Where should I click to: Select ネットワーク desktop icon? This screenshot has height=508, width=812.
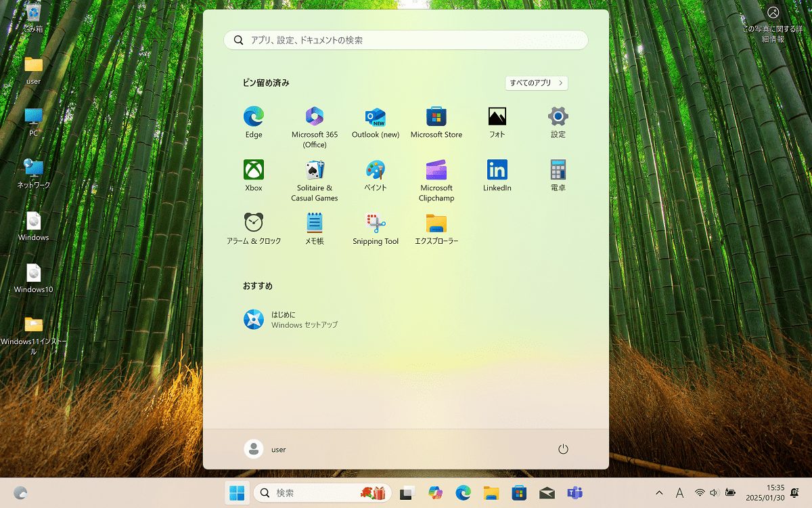(x=33, y=174)
